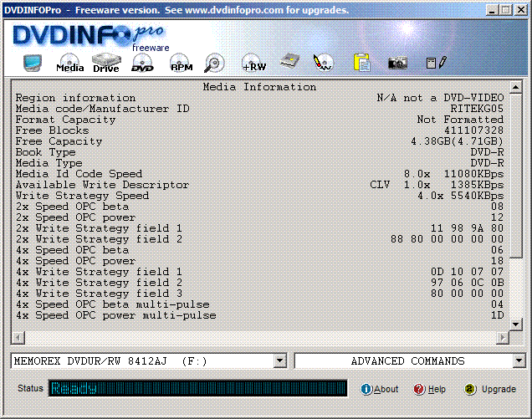The height and width of the screenshot is (419, 532).
Task: Select the 'Media Type' row label
Action: tap(49, 163)
